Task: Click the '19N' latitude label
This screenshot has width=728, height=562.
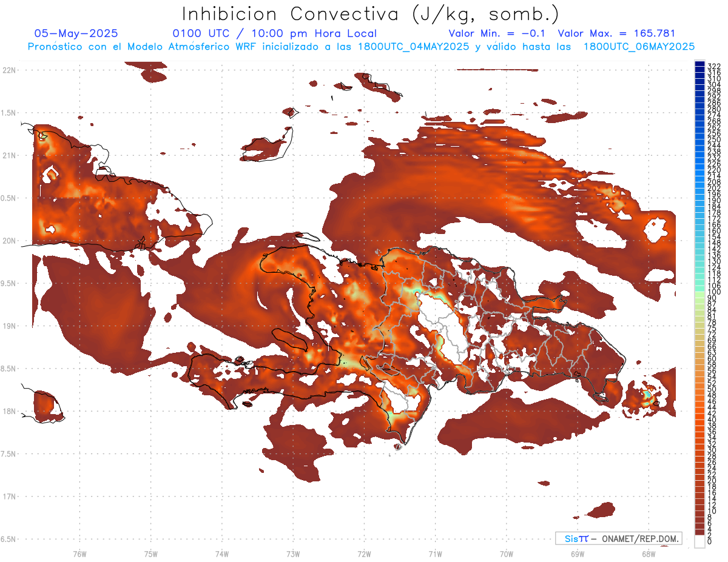Action: point(10,326)
